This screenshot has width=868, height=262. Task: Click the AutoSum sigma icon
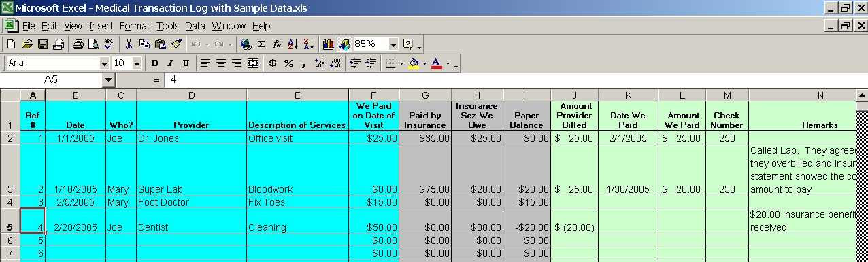pos(261,44)
